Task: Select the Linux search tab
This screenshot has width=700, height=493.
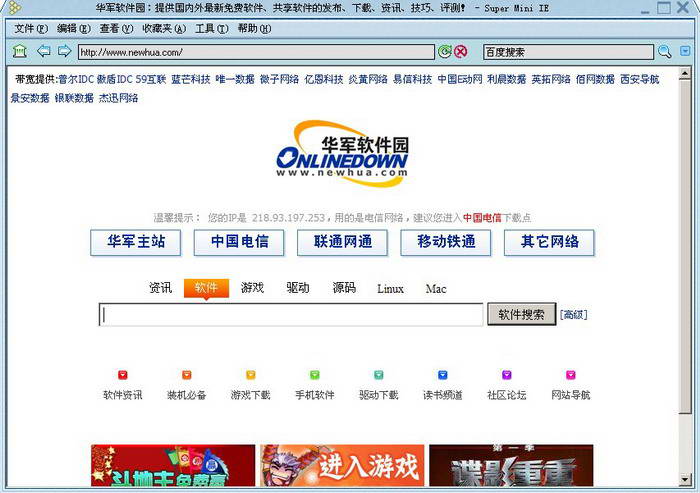Action: [x=390, y=289]
